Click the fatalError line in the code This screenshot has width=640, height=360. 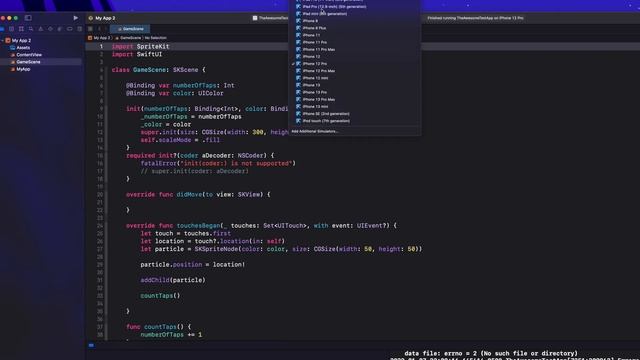coord(218,163)
